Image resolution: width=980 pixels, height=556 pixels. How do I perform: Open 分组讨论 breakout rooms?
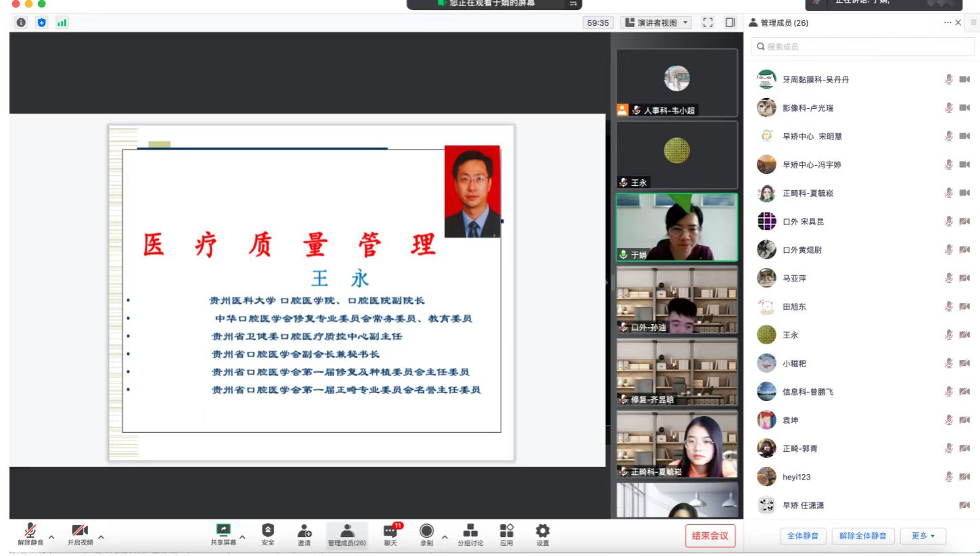[470, 531]
